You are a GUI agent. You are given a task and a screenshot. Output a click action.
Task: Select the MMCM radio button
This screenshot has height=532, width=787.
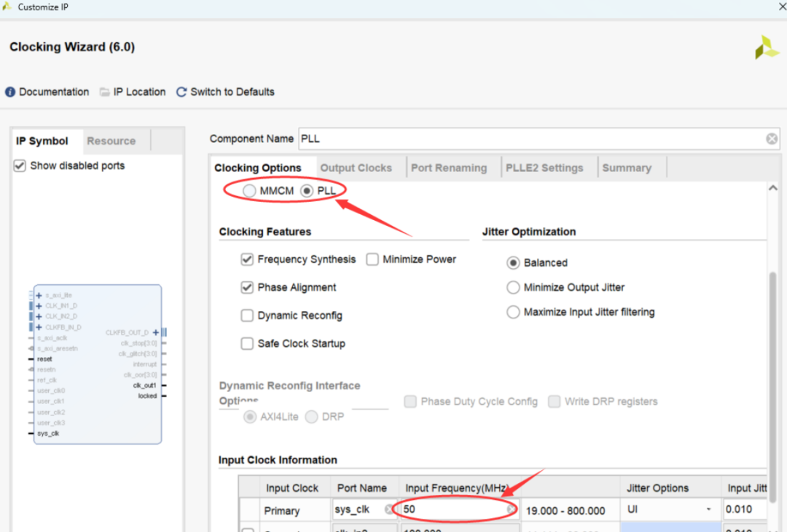250,191
